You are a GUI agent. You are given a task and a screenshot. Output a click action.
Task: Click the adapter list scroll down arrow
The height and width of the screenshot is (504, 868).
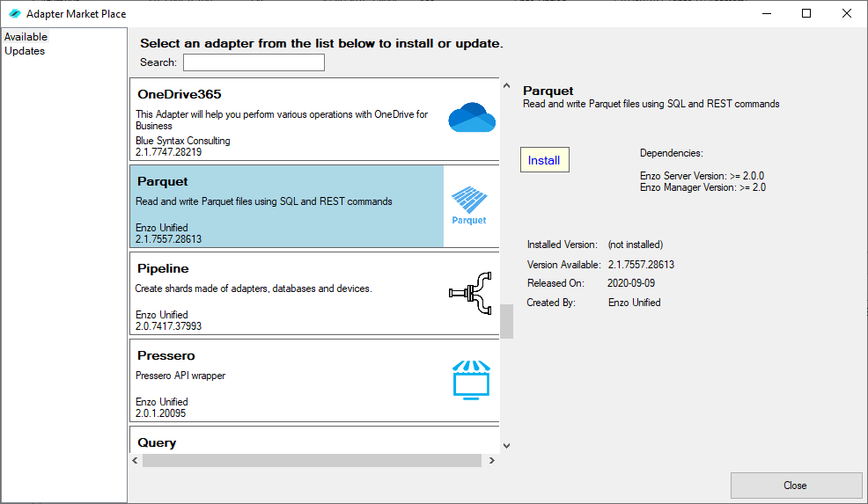(x=506, y=445)
